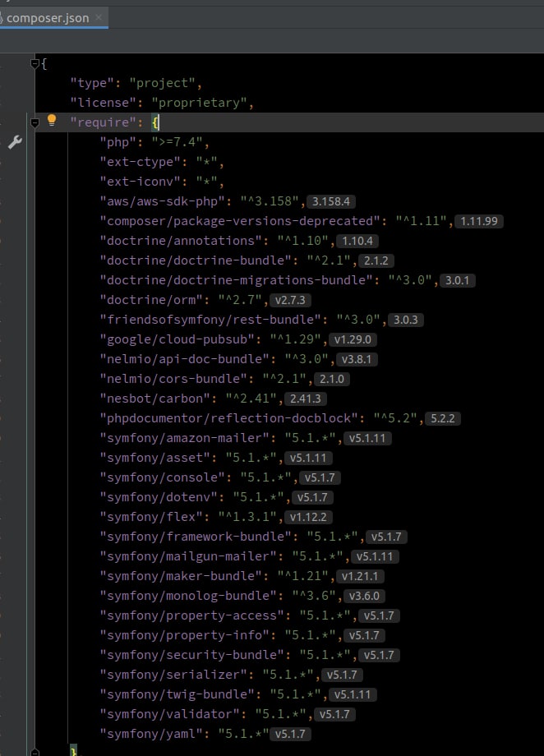The image size is (544, 756).
Task: Click the v5.1.7 symfony/console version badge
Action: (x=320, y=477)
